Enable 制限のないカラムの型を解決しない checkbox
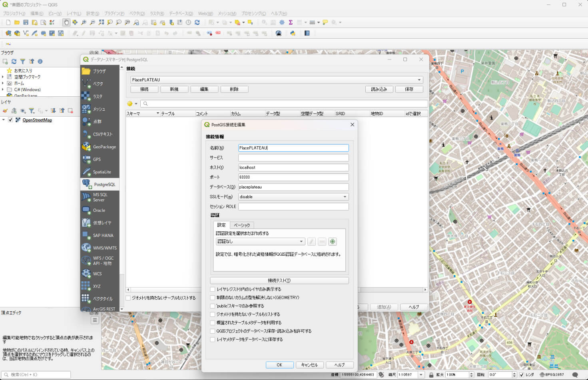The image size is (588, 380). (x=213, y=298)
